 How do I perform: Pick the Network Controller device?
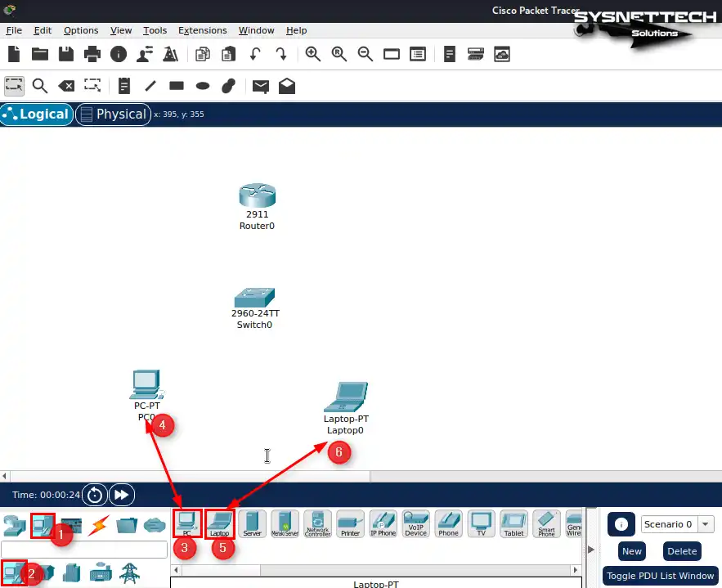318,524
